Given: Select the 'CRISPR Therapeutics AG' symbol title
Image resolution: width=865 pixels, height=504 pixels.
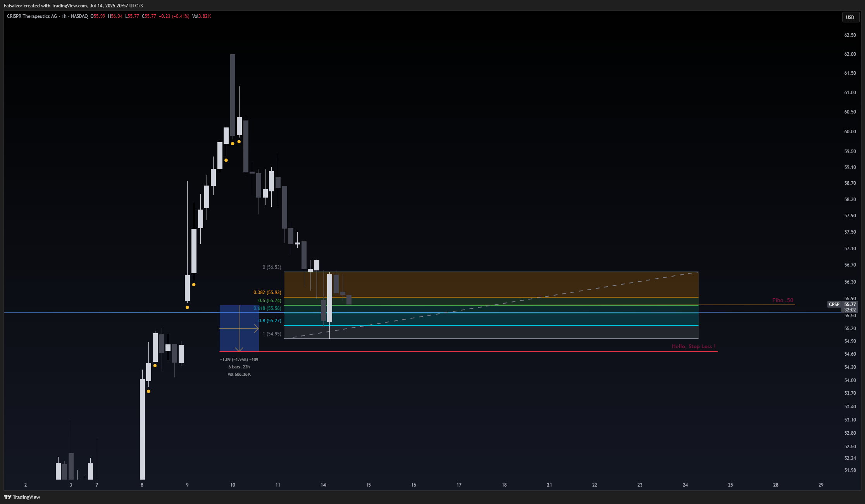Looking at the screenshot, I should pos(32,16).
